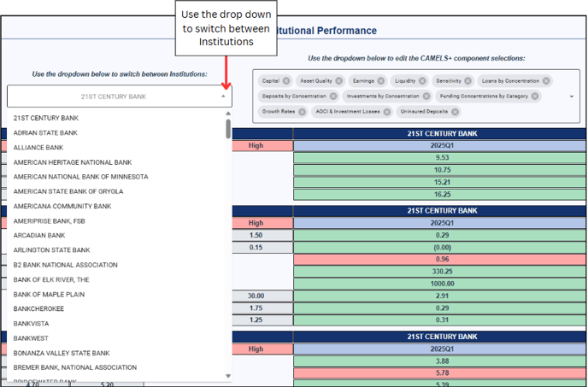Image resolution: width=588 pixels, height=387 pixels.
Task: Click the 3.88 value cell
Action: (x=439, y=361)
